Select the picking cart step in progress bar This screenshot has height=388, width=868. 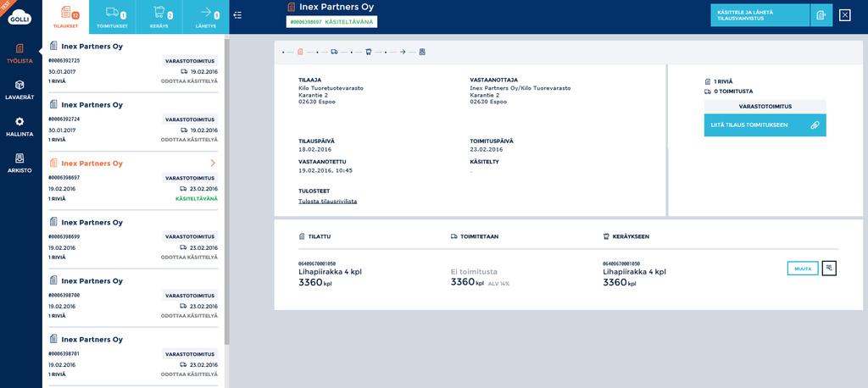pos(368,52)
